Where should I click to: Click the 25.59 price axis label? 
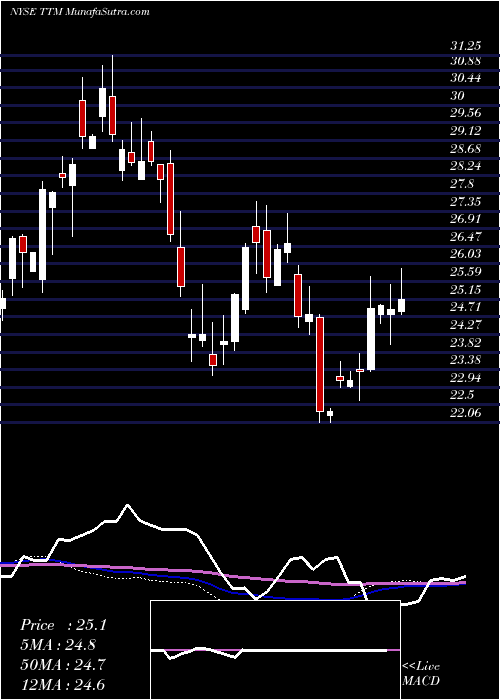pos(465,272)
